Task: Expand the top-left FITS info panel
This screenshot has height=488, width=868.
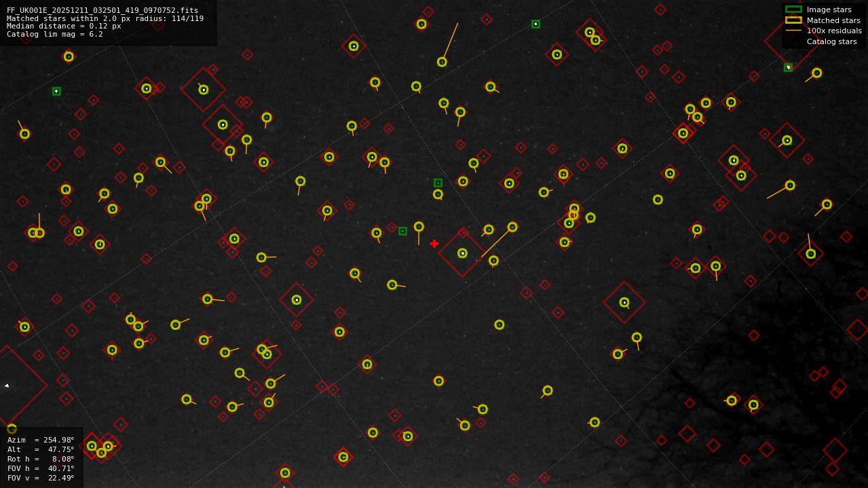Action: (x=109, y=20)
